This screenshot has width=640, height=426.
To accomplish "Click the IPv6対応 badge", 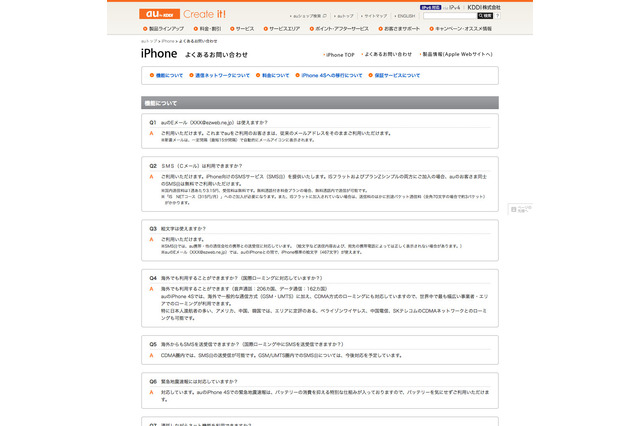I will (x=430, y=7).
